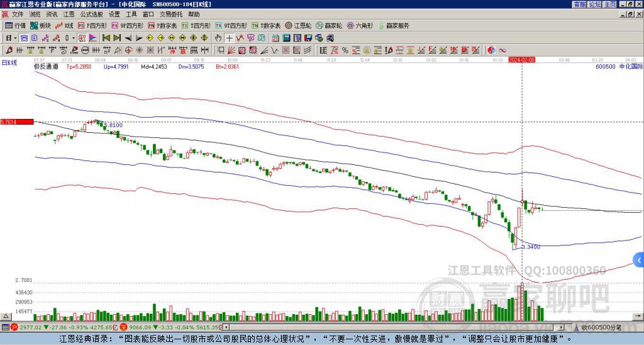Open the P数字表 tool
The width and height of the screenshot is (644, 345).
(163, 25)
